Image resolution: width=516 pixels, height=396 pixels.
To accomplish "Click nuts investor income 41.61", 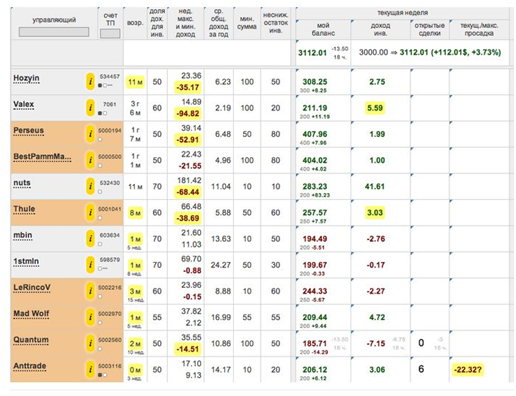I will tap(375, 186).
